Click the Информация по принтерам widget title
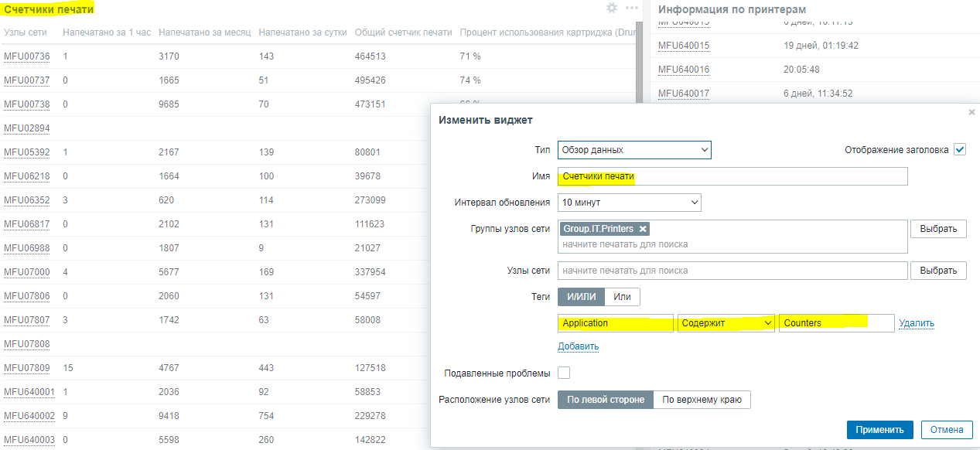 (732, 9)
